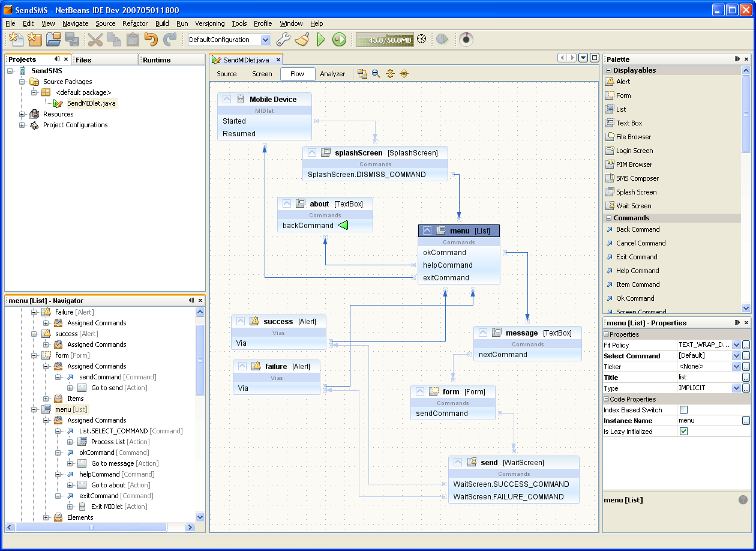The height and width of the screenshot is (551, 756).
Task: Build the main project with the wrench icon
Action: [x=283, y=40]
